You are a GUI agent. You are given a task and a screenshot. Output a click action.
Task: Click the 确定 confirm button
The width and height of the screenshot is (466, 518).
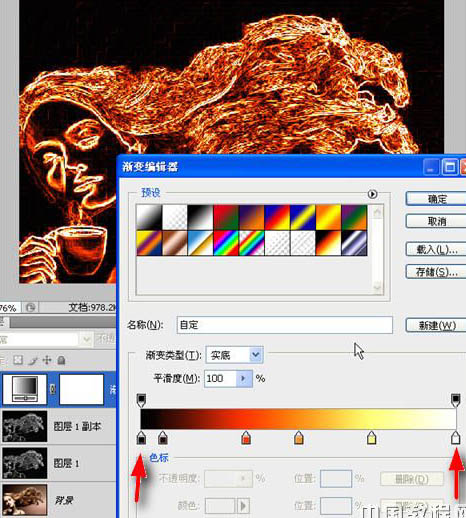[x=437, y=199]
